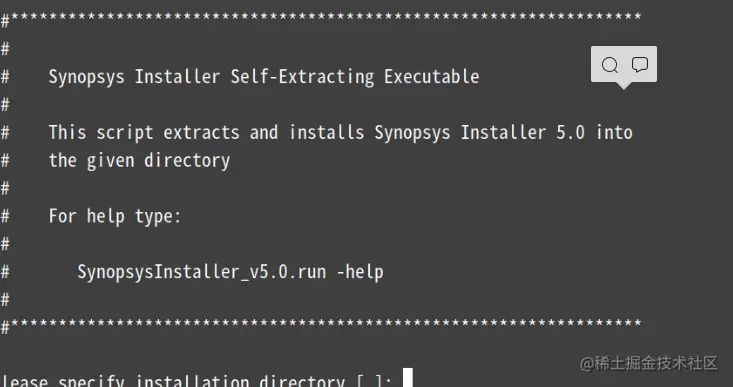733x387 pixels.
Task: Click the word 'Synopsys' in the title line
Action: pyautogui.click(x=86, y=77)
